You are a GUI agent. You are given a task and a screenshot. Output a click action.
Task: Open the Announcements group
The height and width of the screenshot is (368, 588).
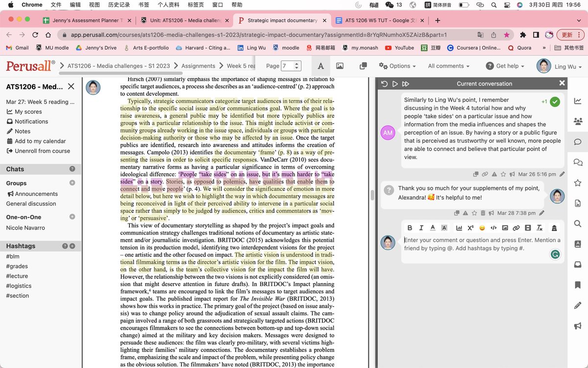pyautogui.click(x=32, y=194)
